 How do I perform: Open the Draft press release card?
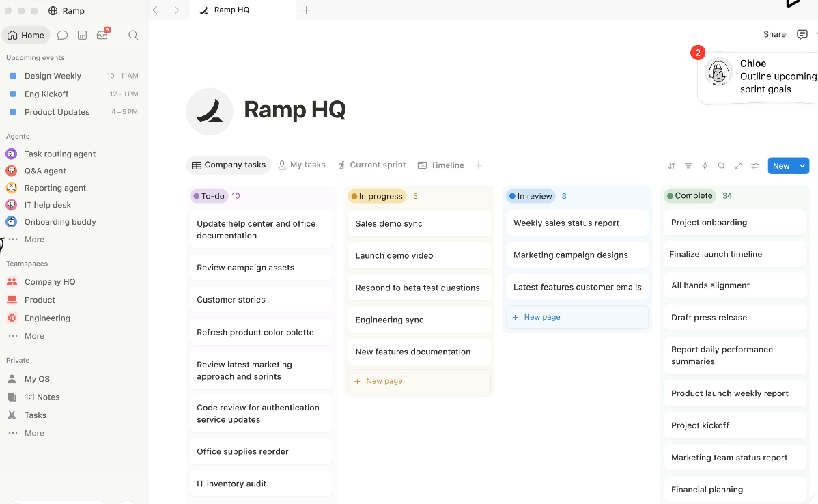pos(735,318)
